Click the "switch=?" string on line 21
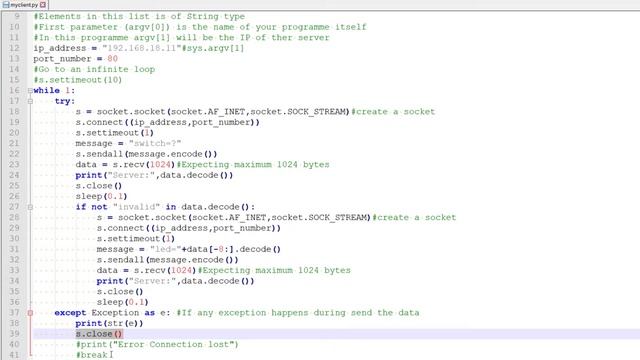This screenshot has width=640, height=360. [155, 144]
